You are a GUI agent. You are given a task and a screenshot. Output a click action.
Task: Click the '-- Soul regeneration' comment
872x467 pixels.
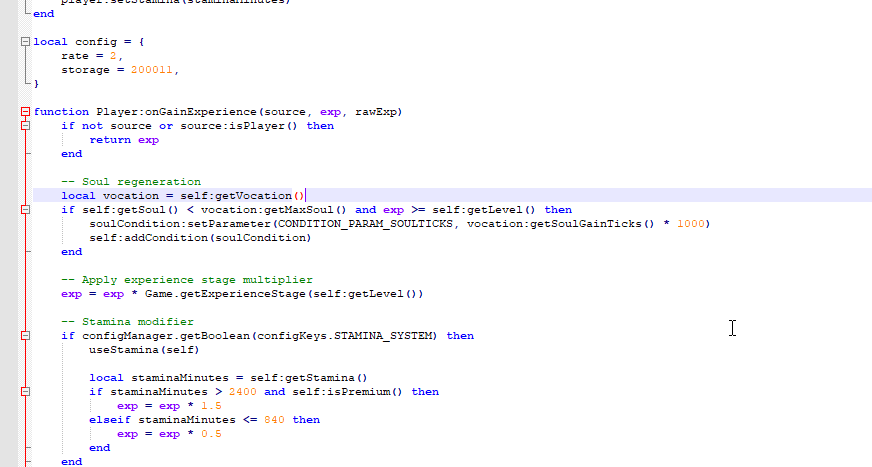coord(131,182)
